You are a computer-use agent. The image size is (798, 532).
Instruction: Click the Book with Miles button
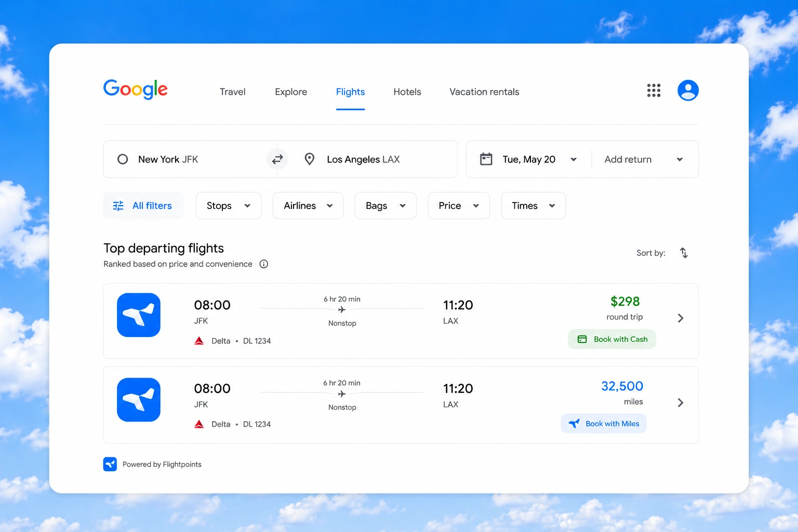click(x=604, y=423)
